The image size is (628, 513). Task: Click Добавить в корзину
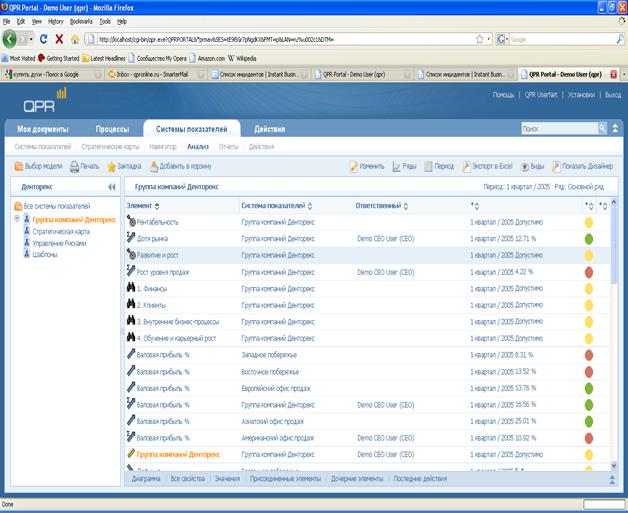[x=181, y=166]
